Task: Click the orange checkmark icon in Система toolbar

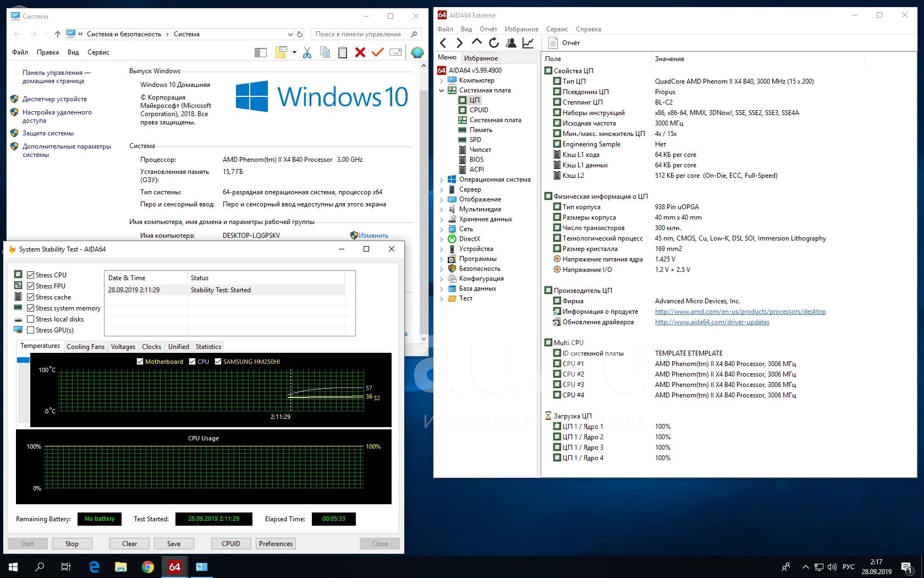Action: (377, 52)
